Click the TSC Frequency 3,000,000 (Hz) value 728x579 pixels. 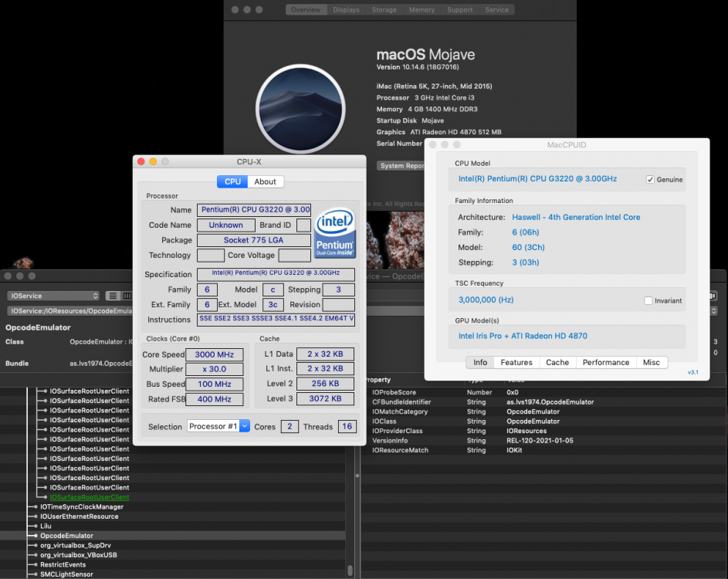486,300
